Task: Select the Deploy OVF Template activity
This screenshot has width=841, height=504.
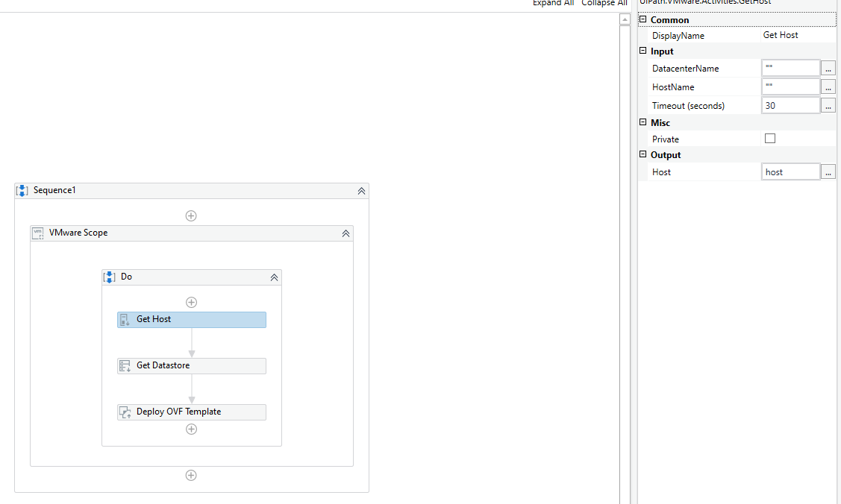Action: tap(192, 412)
